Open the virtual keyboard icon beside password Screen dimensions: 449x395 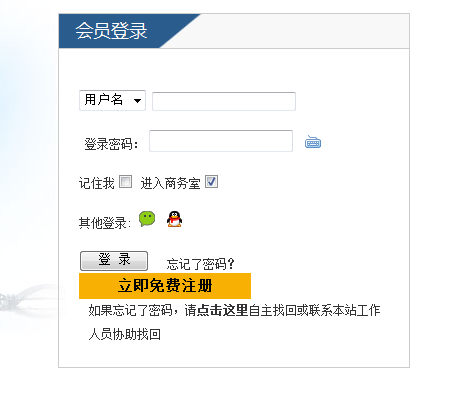[x=313, y=142]
